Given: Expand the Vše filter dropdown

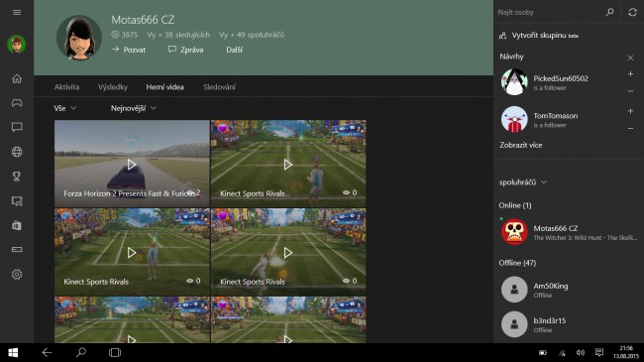Looking at the screenshot, I should point(64,108).
